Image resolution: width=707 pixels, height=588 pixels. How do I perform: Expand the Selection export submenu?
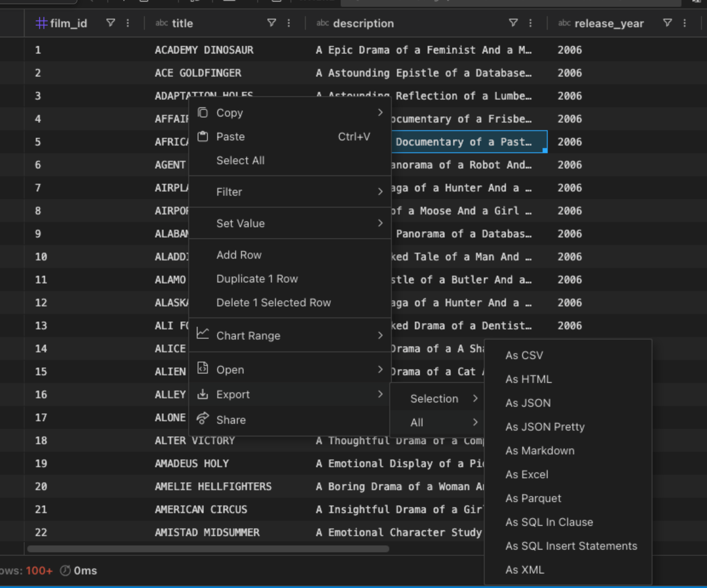click(435, 398)
